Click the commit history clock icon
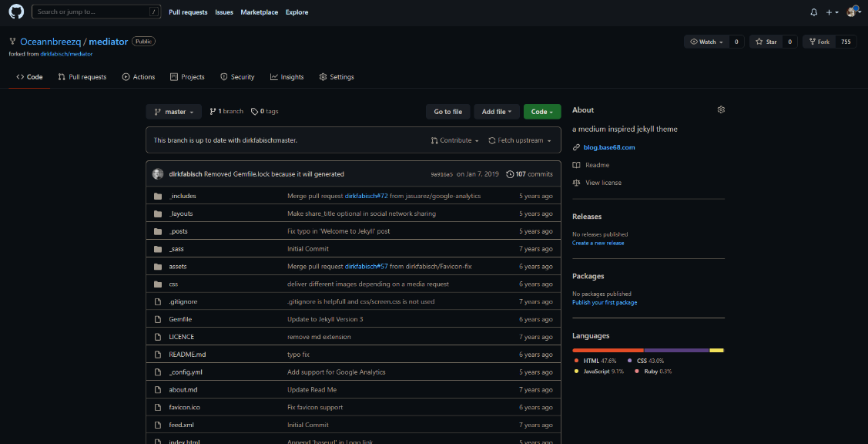This screenshot has height=444, width=868. tap(510, 174)
